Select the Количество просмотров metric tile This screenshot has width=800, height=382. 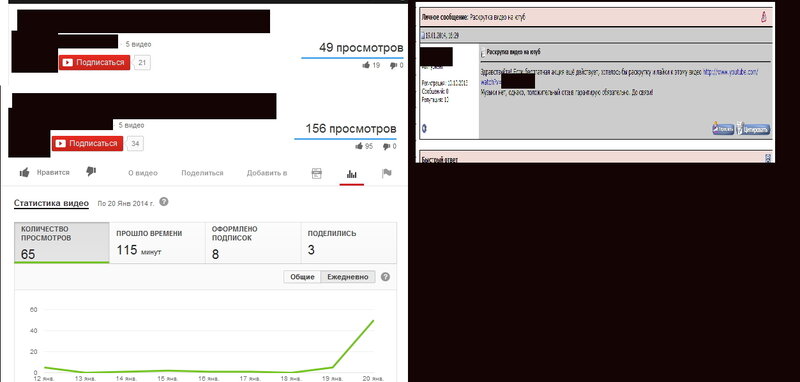[x=62, y=243]
